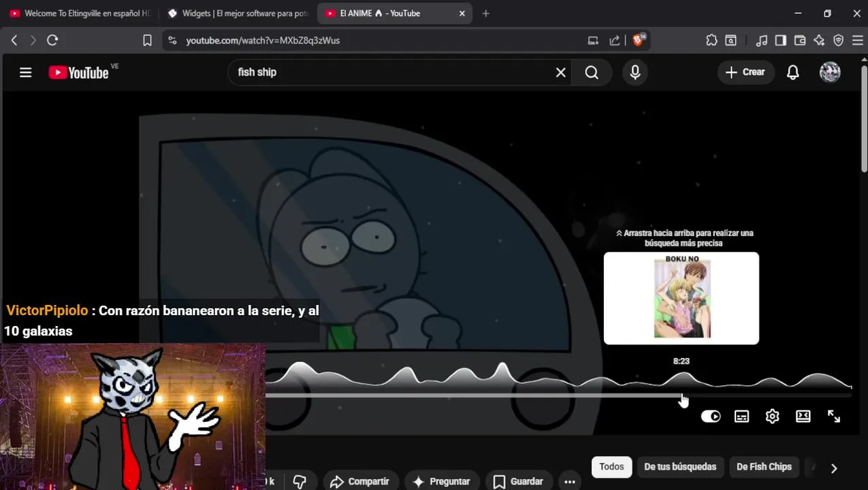This screenshot has height=490, width=868.
Task: Open more actions ellipsis menu
Action: pyautogui.click(x=570, y=482)
